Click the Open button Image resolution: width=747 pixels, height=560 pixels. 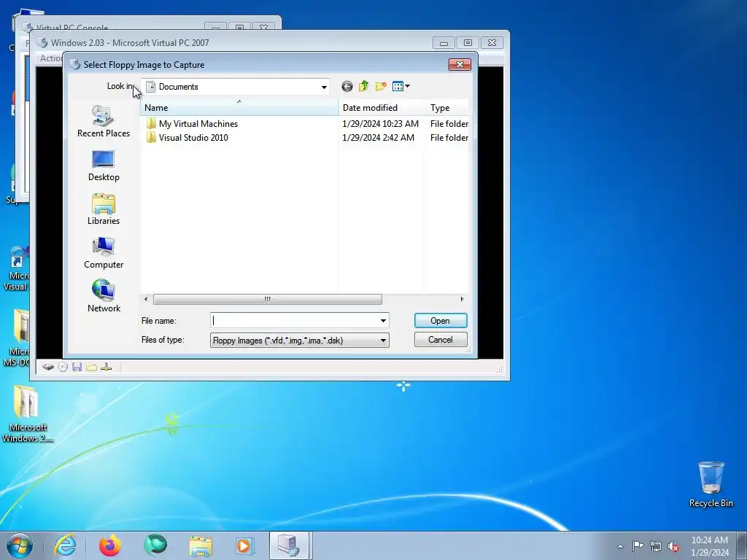441,321
